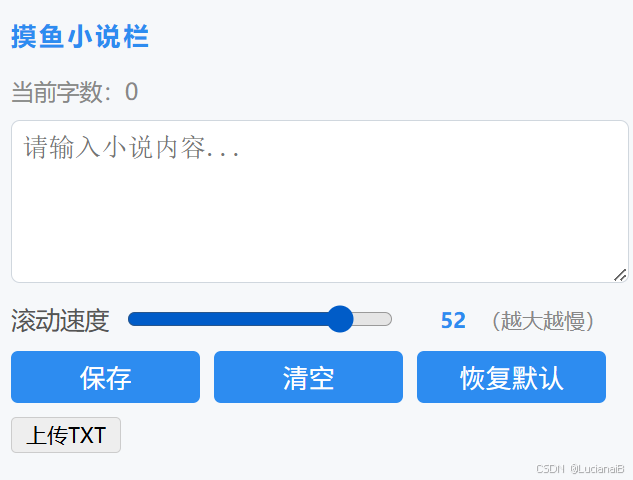Click the gray unfilled end of the speed slider

373,319
